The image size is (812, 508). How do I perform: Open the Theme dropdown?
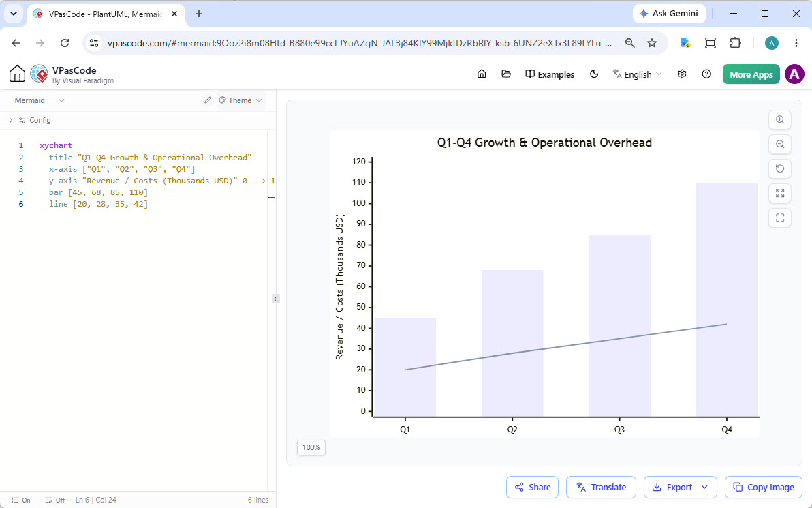click(x=240, y=100)
